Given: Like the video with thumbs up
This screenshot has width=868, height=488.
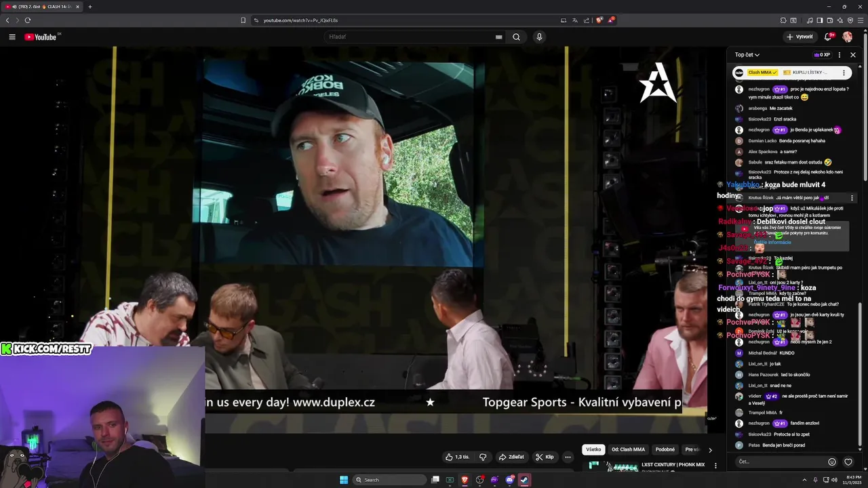Looking at the screenshot, I should point(457,457).
